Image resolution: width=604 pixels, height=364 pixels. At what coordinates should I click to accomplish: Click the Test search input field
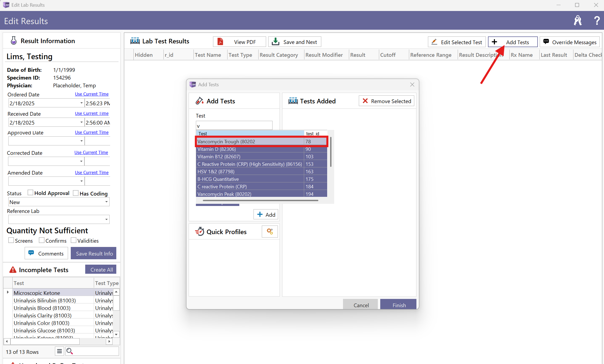coord(234,126)
